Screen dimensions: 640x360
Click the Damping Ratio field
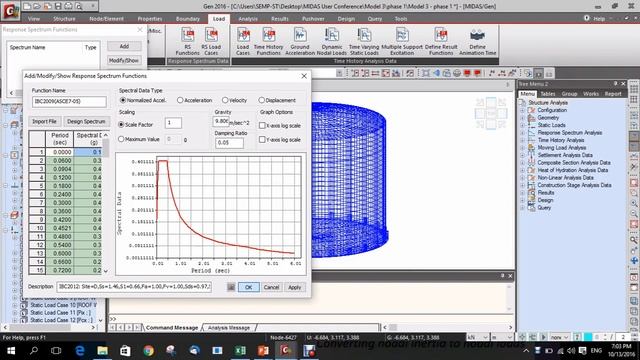229,143
